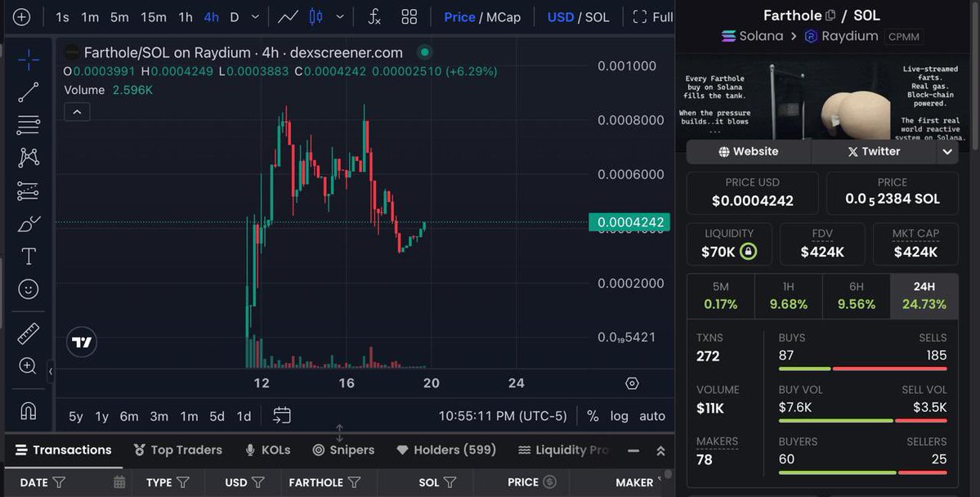The image size is (980, 497).
Task: Switch chart to candlestick style
Action: pyautogui.click(x=316, y=17)
